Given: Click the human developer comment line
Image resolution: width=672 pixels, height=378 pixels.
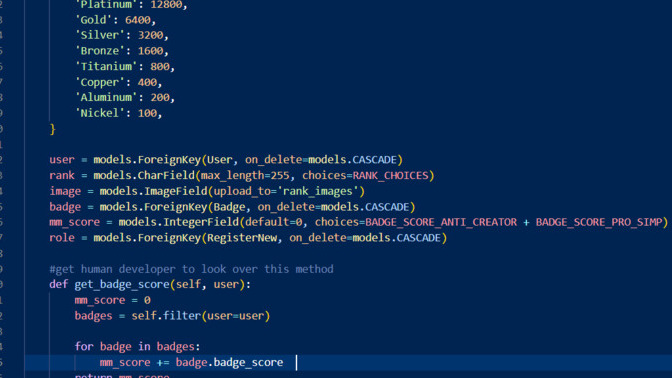Looking at the screenshot, I should (x=191, y=269).
